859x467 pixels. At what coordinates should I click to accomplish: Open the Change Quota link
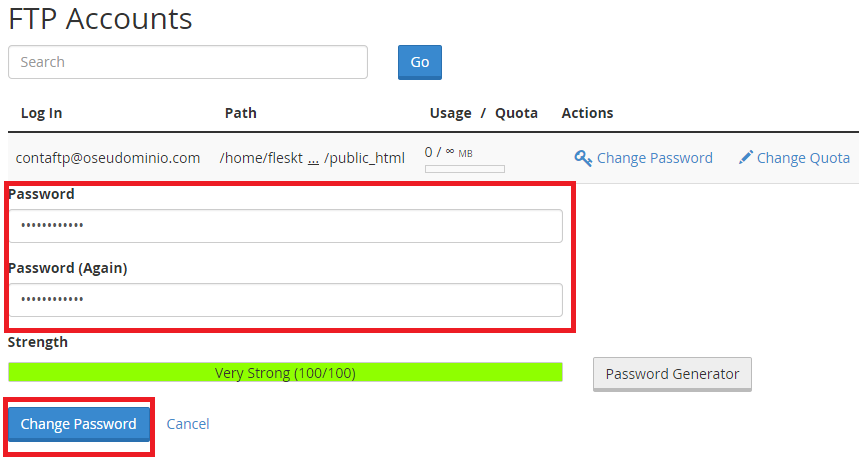803,158
